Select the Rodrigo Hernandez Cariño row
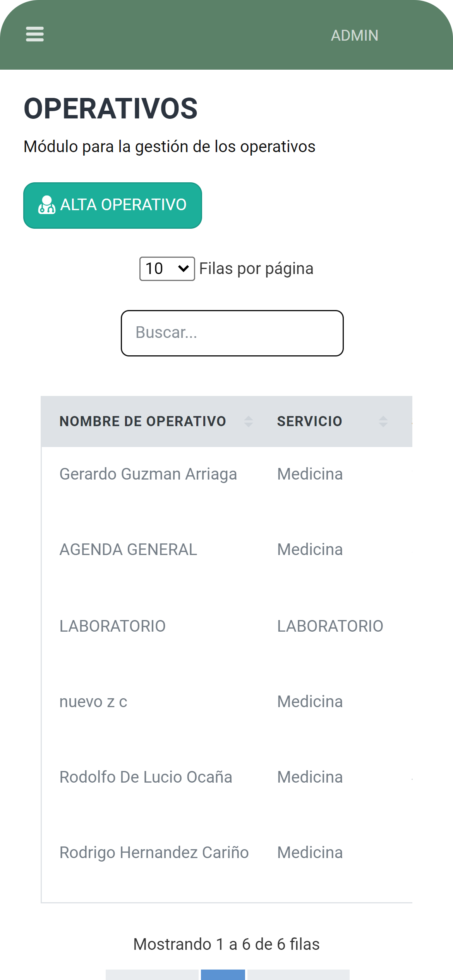The height and width of the screenshot is (980, 453). (154, 852)
